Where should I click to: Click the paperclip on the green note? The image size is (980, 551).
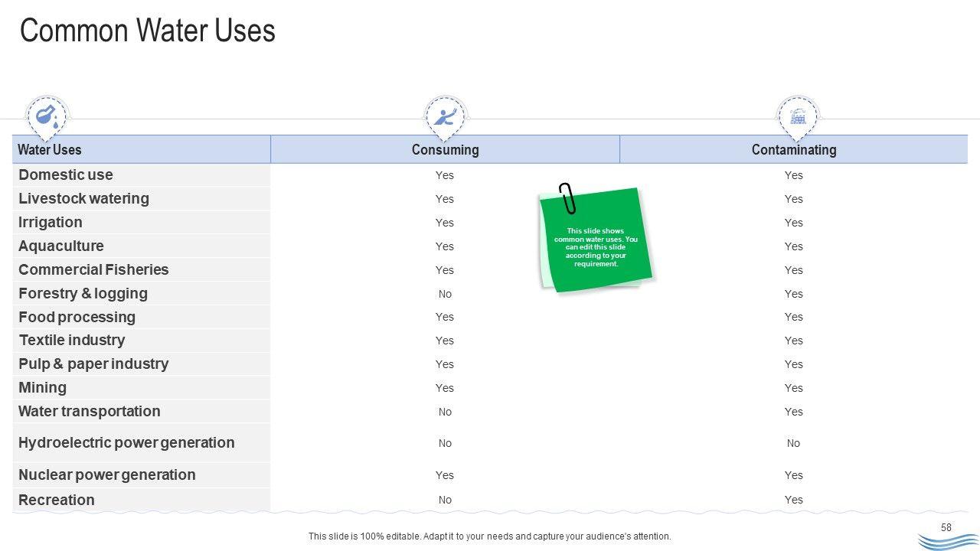click(567, 199)
